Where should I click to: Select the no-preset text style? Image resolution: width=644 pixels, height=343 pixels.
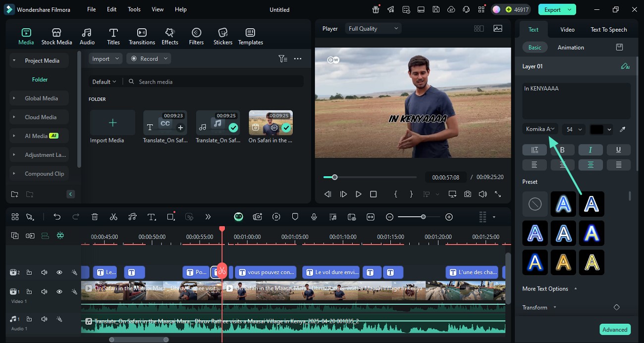(x=535, y=204)
